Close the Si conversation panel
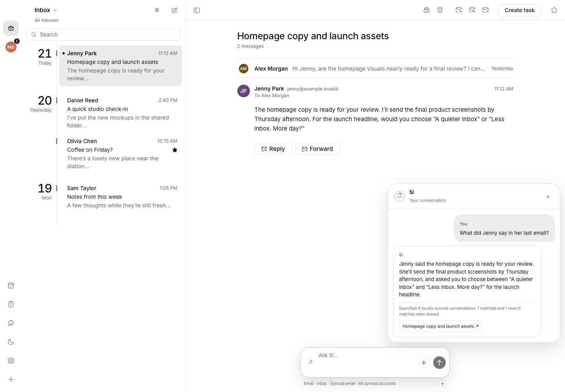Viewport: 565px width, 392px height. 548,197
